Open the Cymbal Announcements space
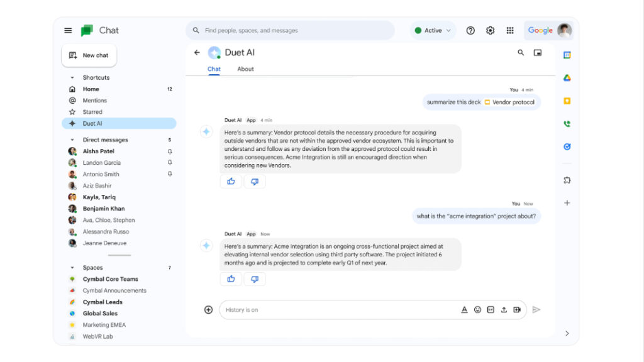644x362 pixels. [x=119, y=290]
